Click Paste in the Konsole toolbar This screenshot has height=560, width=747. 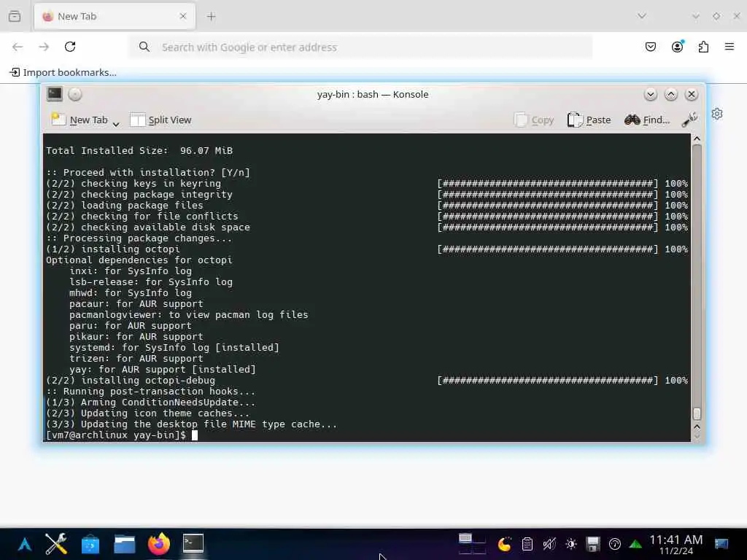(589, 120)
